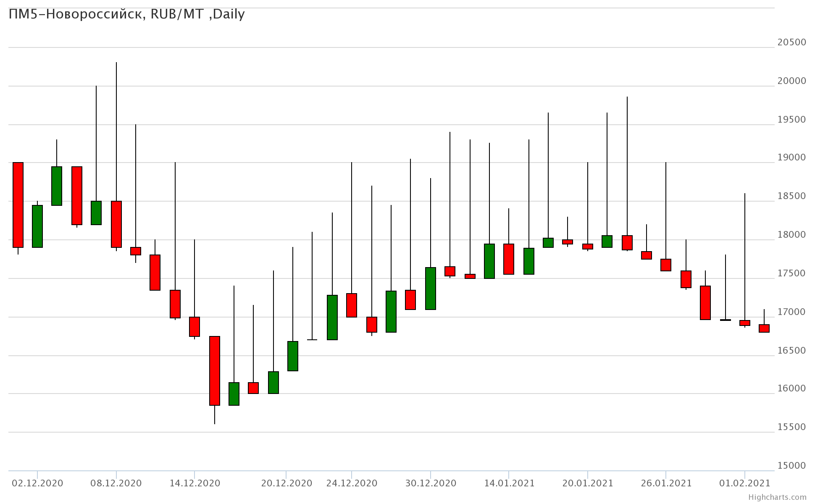Click the 24.12.2020 date axis label

click(352, 483)
